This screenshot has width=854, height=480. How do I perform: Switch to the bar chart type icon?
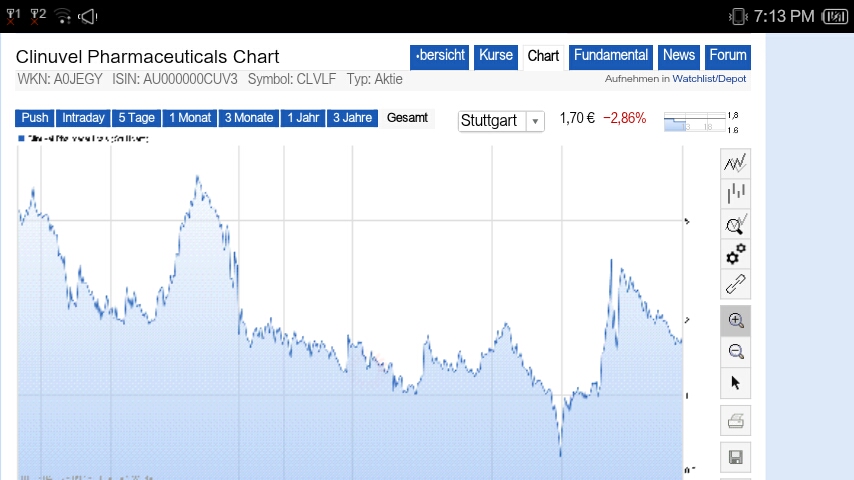tap(736, 194)
